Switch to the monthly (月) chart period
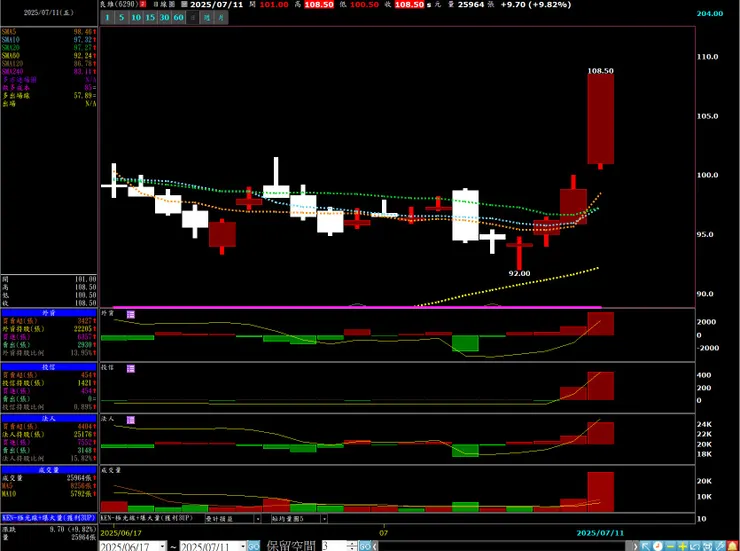Screen dimensions: 740x551 point(221,18)
